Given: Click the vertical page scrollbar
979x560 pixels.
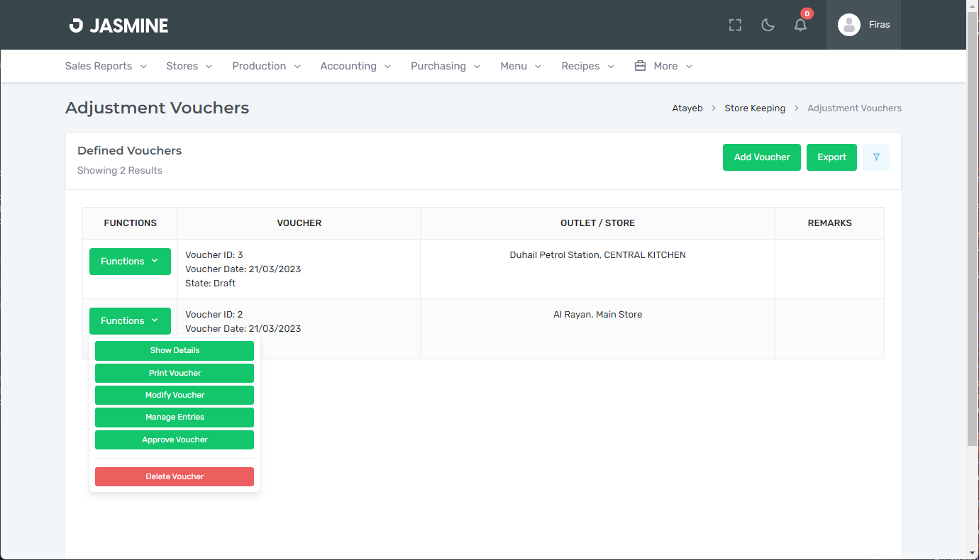Looking at the screenshot, I should coord(972,227).
